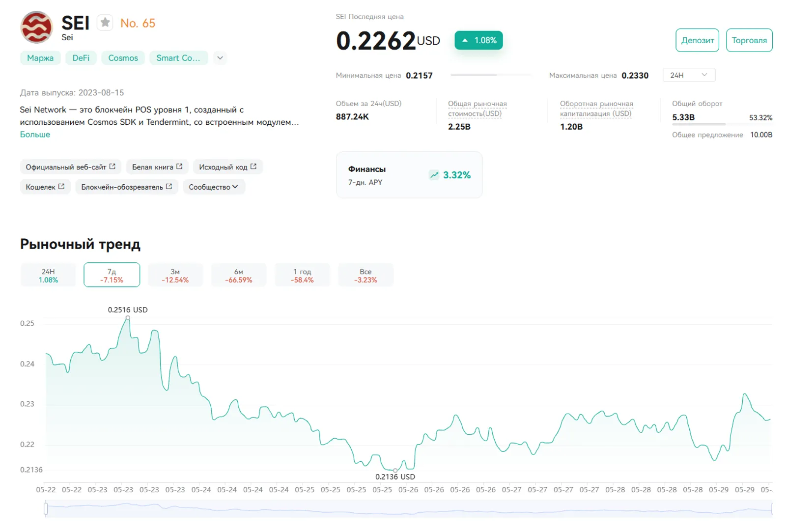786x532 pixels.
Task: Click the 2.25B market value
Action: (459, 127)
